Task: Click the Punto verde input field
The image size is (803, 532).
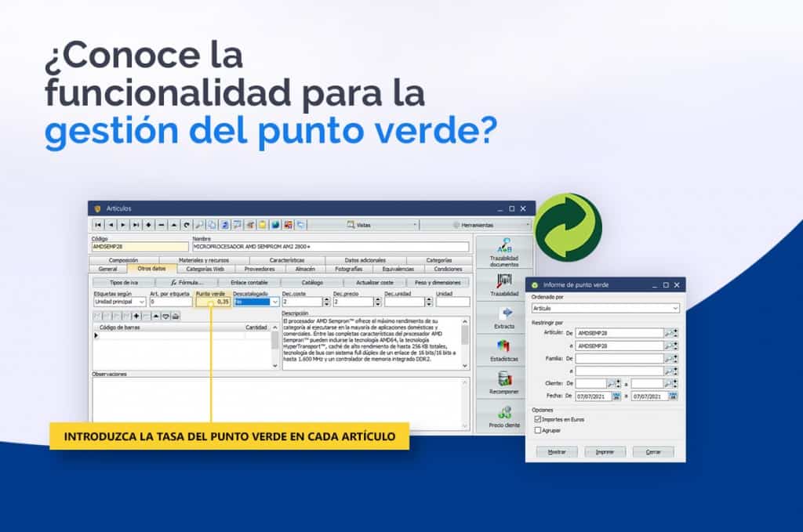Action: (x=213, y=302)
